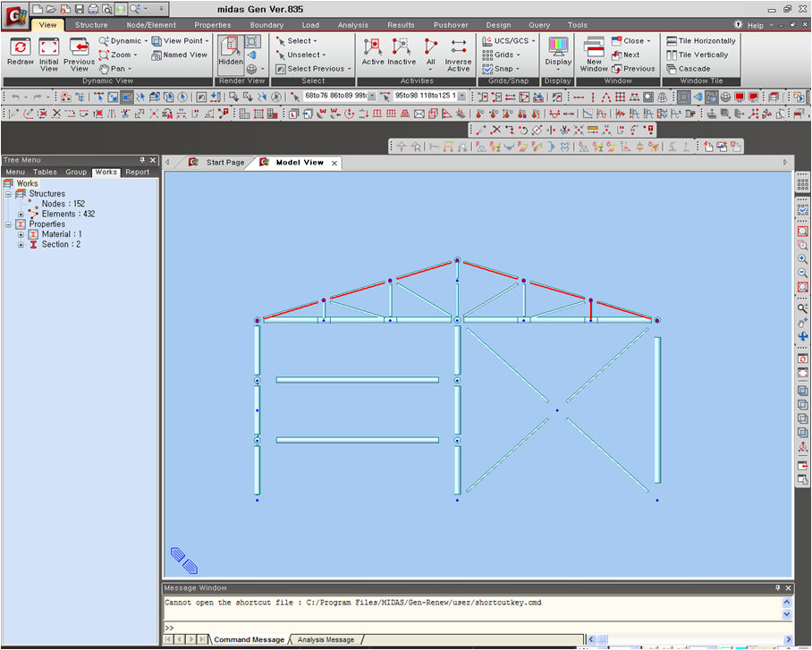Switch to the Group tab in Tree Menu
Screen dimensions: 812x650
[x=76, y=172]
